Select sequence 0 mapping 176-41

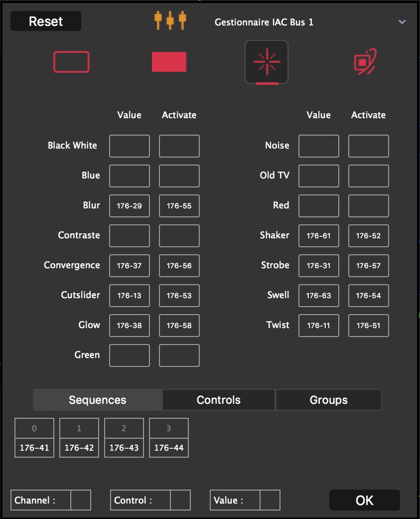click(x=34, y=448)
